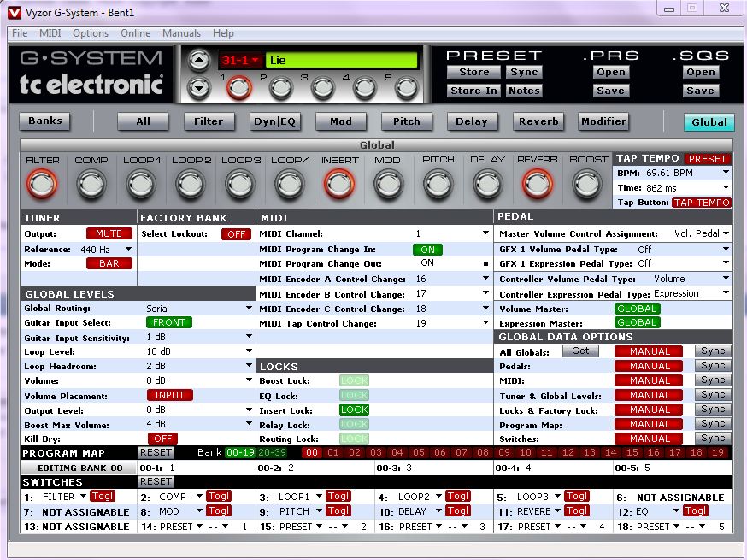Click Open under .PRS
The image size is (747, 560).
click(611, 72)
